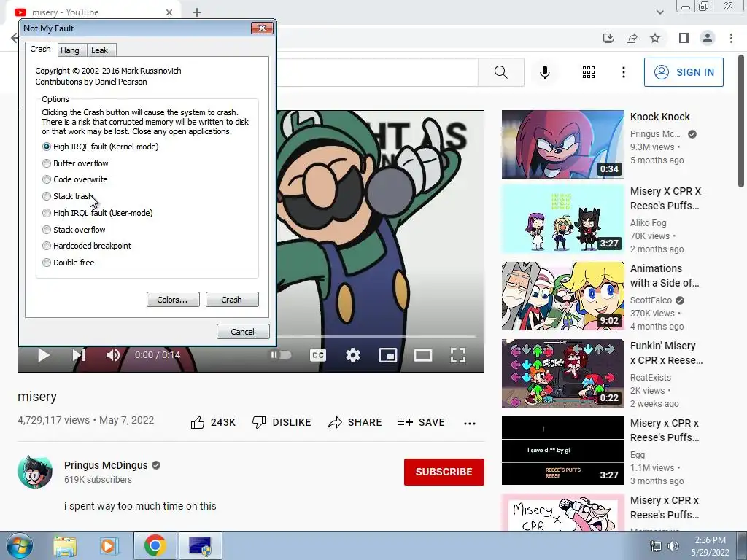Viewport: 747px width, 560px height.
Task: Save the video to a playlist
Action: [x=422, y=422]
